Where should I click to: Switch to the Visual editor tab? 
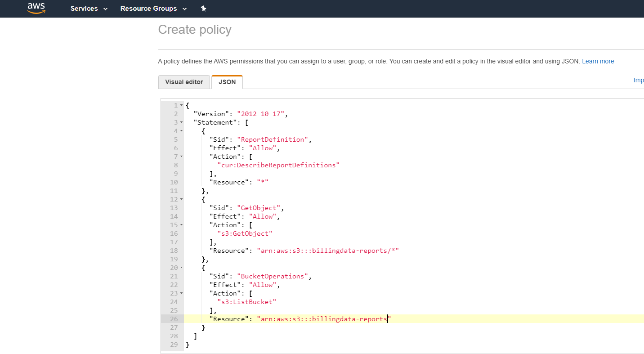point(184,82)
